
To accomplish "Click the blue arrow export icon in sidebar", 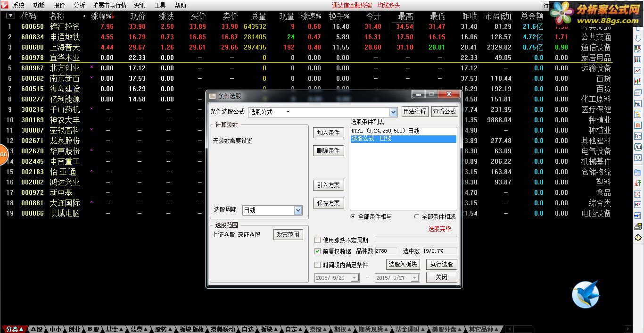I will pyautogui.click(x=638, y=216).
